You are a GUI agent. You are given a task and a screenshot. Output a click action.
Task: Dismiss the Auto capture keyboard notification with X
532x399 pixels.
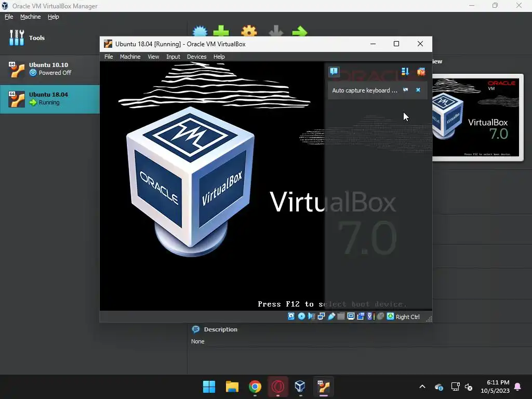pos(418,90)
